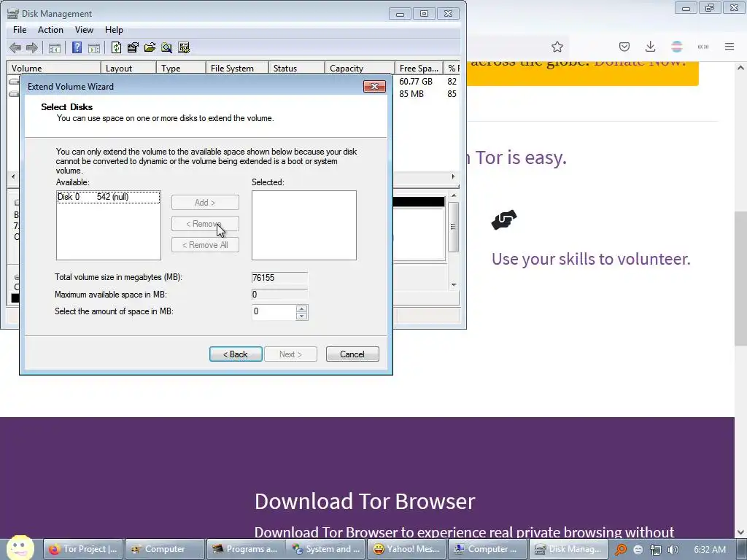The image size is (747, 560).
Task: Sort by the Free Space column header
Action: 419,68
